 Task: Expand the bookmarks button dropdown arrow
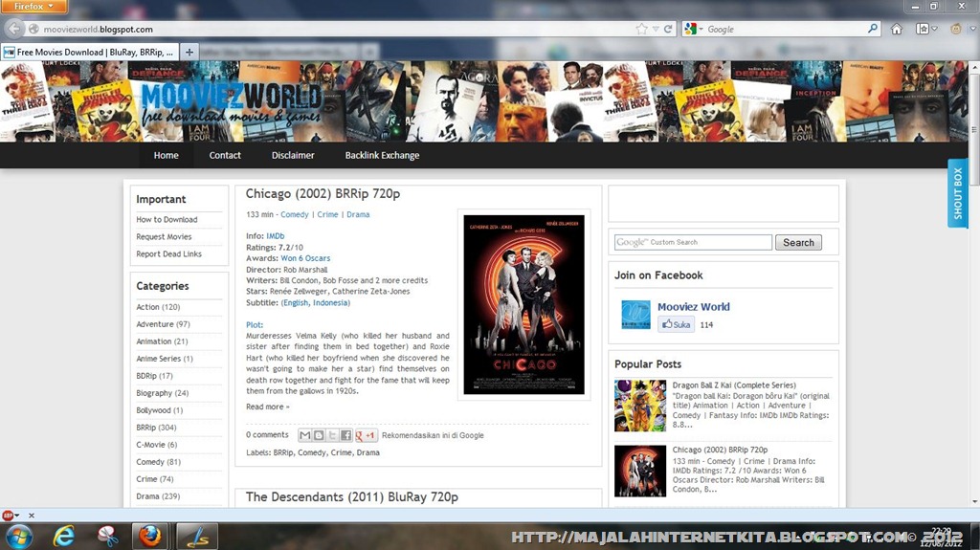935,29
